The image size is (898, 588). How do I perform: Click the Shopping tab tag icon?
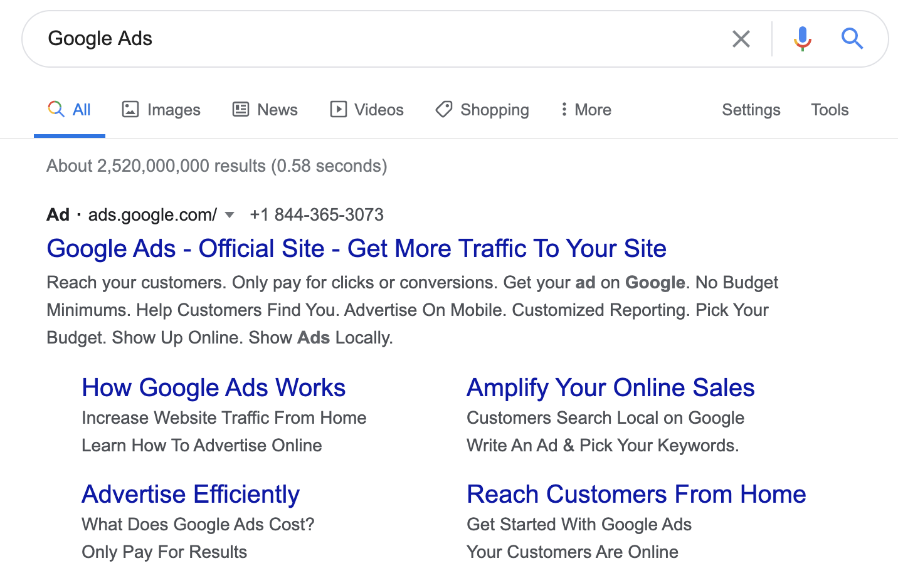(444, 110)
